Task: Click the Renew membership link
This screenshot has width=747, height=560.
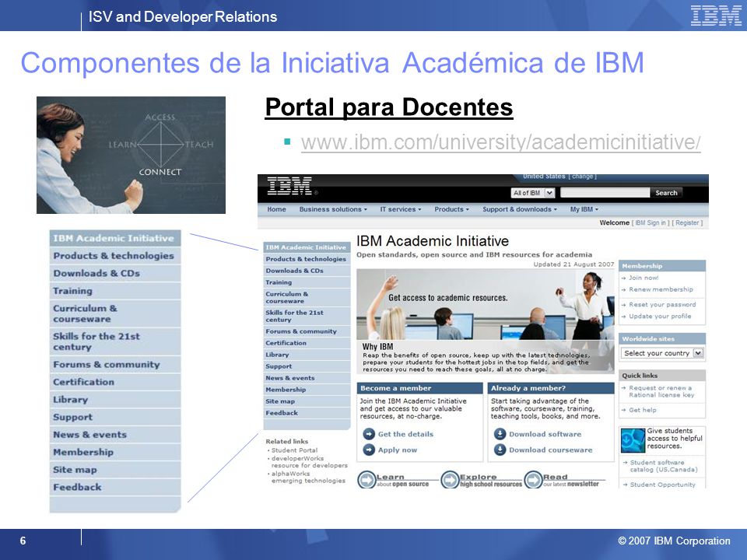Action: pos(661,289)
